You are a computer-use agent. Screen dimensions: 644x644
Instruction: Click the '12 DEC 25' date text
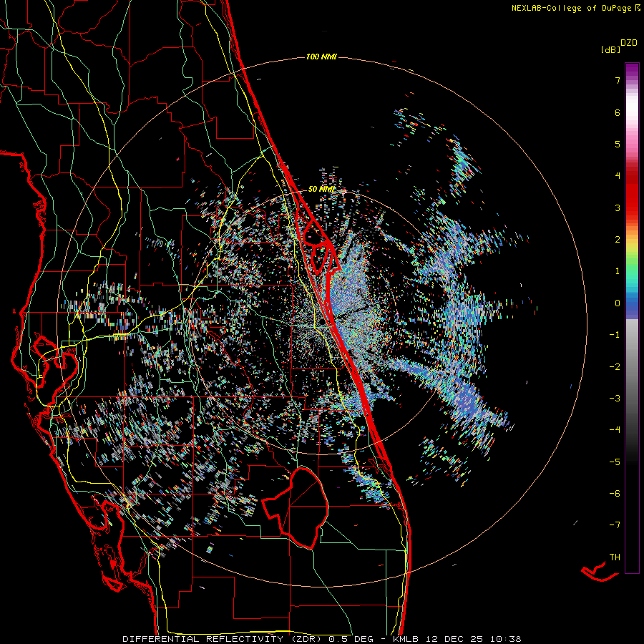pyautogui.click(x=454, y=639)
